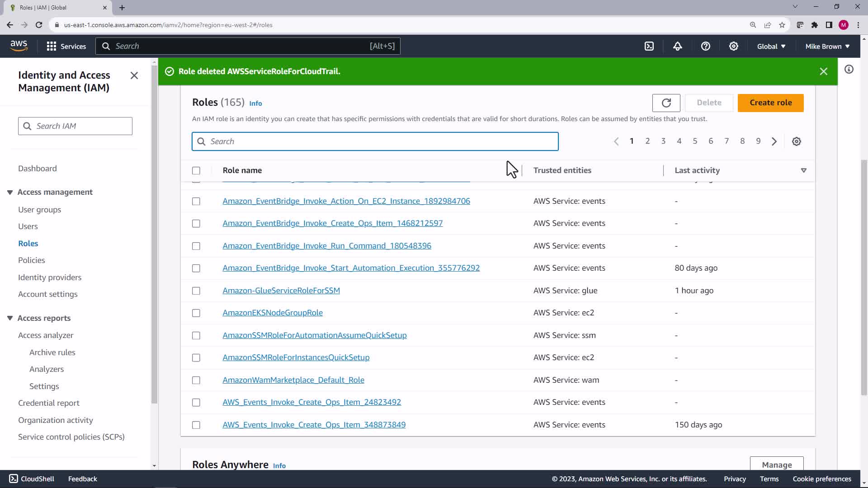Viewport: 868px width, 488px height.
Task: Collapse the Access management section
Action: point(10,192)
